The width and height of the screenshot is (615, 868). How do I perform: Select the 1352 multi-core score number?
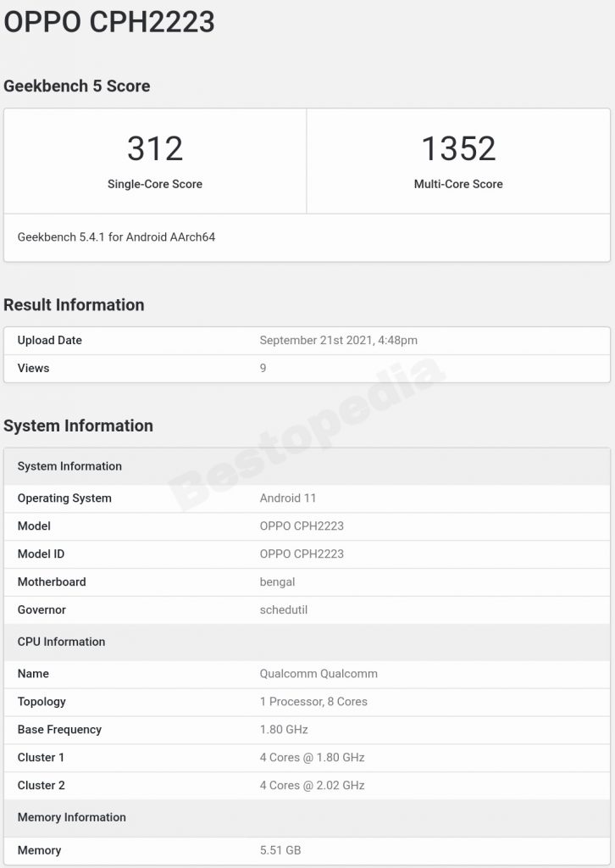pyautogui.click(x=458, y=148)
